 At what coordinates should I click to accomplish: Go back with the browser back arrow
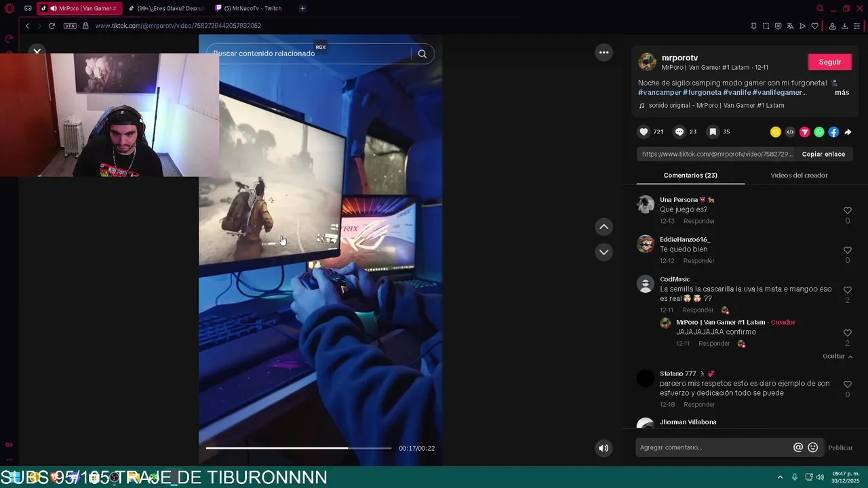pyautogui.click(x=27, y=26)
